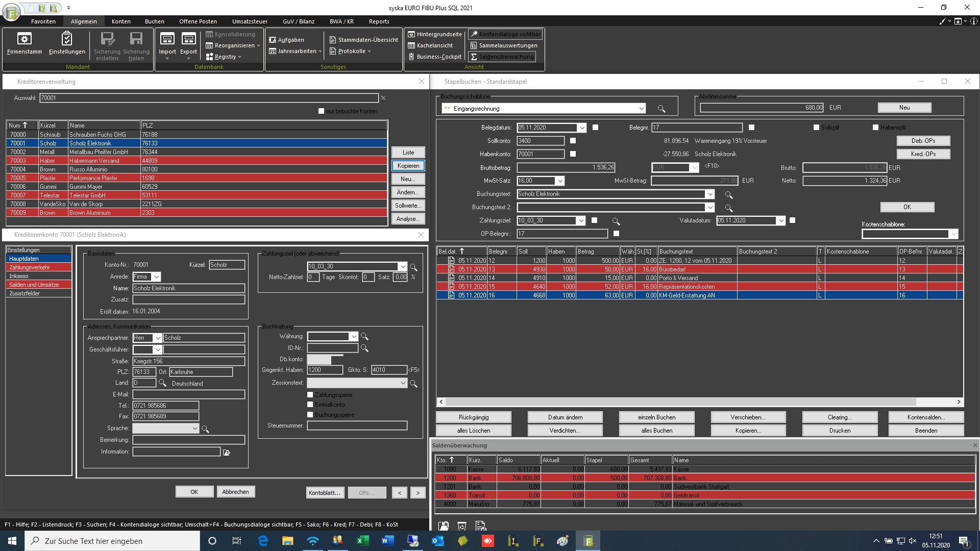980x551 pixels.
Task: Click the Export icon in Datenbank group
Action: coord(188,39)
